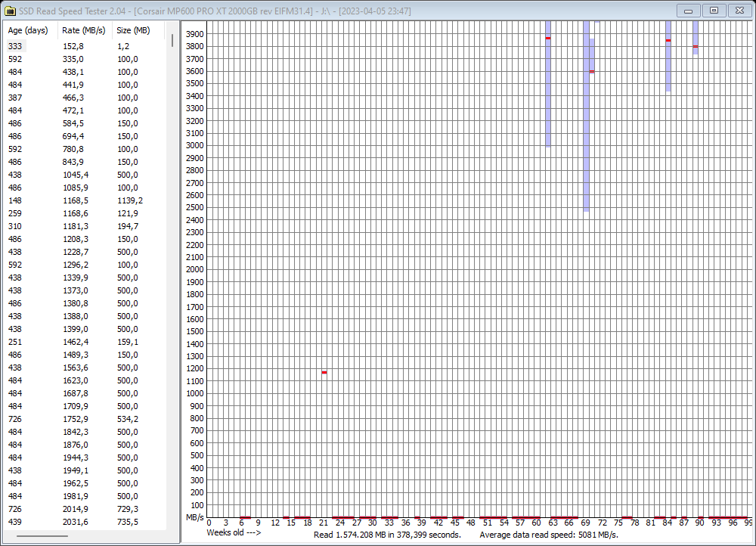Select the row with rate 1045,4
The width and height of the screenshot is (756, 546).
coord(85,175)
